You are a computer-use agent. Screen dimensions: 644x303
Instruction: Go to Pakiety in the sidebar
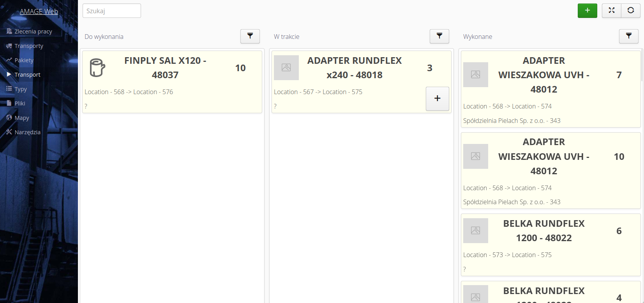[24, 60]
